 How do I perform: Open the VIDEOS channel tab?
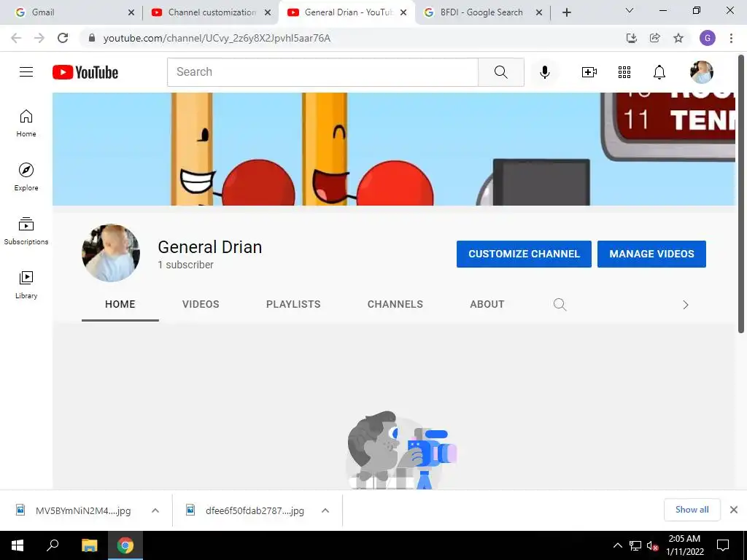tap(201, 304)
